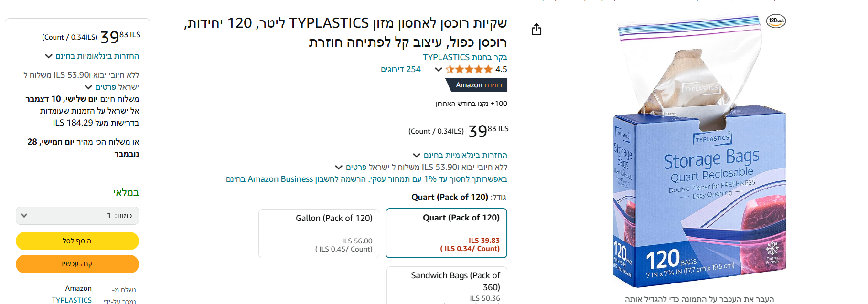This screenshot has width=868, height=304.
Task: Open the 254 ratings link
Action: click(x=400, y=70)
